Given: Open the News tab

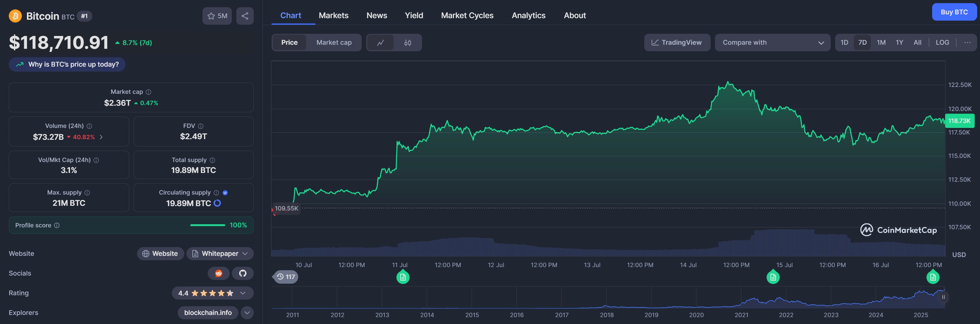Looking at the screenshot, I should (377, 16).
